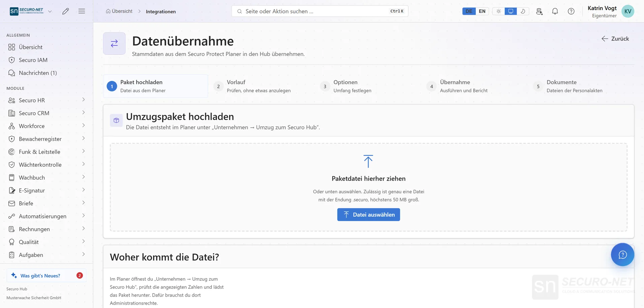
Task: Click the upload arrow icon in drop zone
Action: point(368,161)
